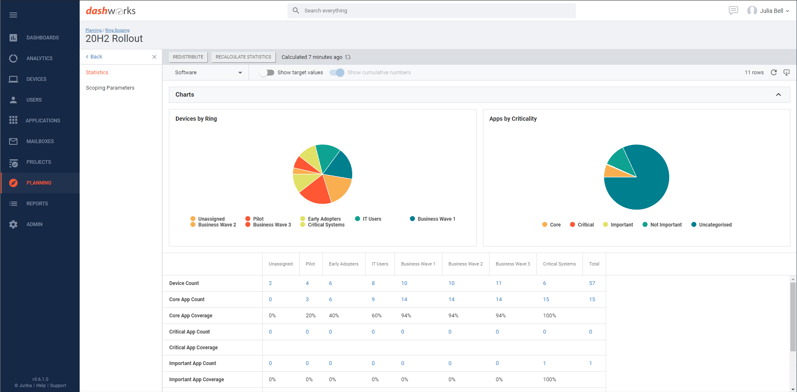The image size is (797, 392).
Task: Open the hamburger menu icon
Action: tap(14, 15)
